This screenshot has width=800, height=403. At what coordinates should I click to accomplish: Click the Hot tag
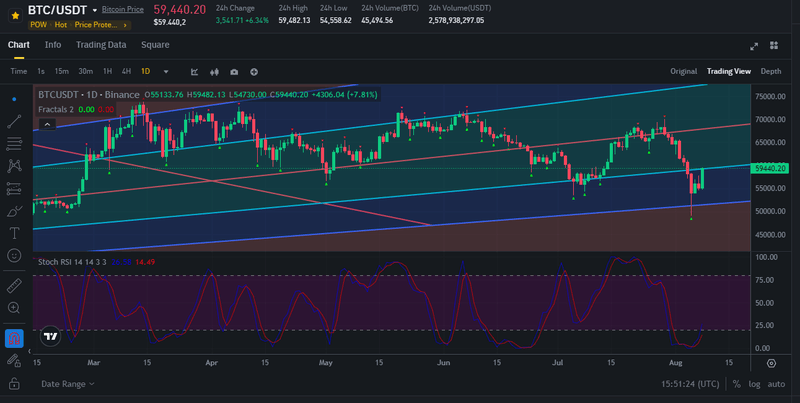60,24
